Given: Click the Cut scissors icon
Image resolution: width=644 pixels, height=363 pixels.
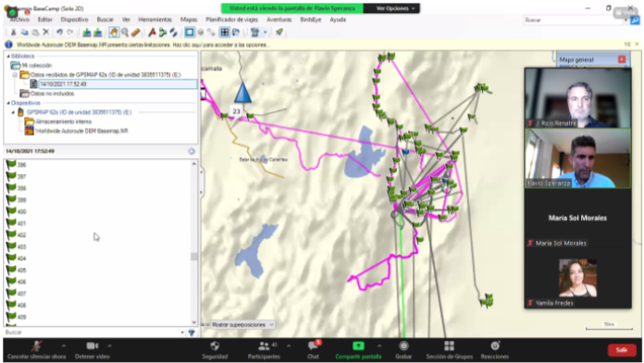Looking at the screenshot, I should click(x=13, y=32).
